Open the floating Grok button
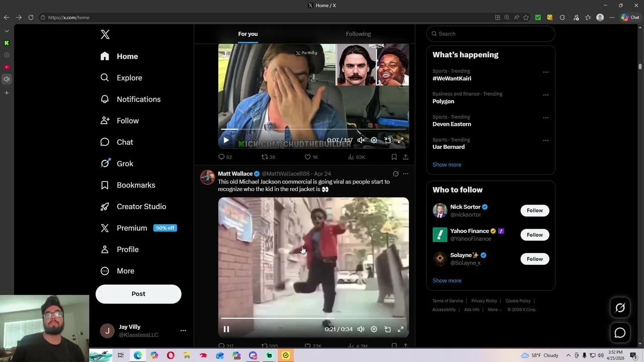Screen dimensions: 644x362 pos(620,308)
